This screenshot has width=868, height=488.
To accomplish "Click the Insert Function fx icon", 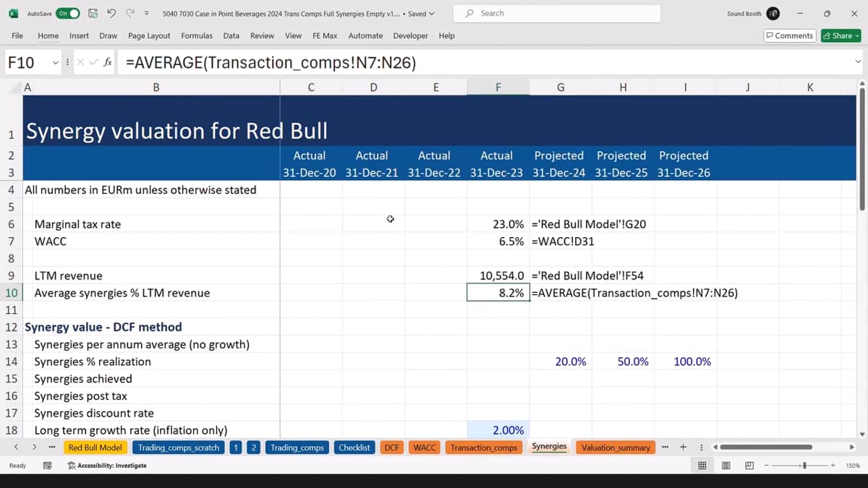I will (x=107, y=63).
